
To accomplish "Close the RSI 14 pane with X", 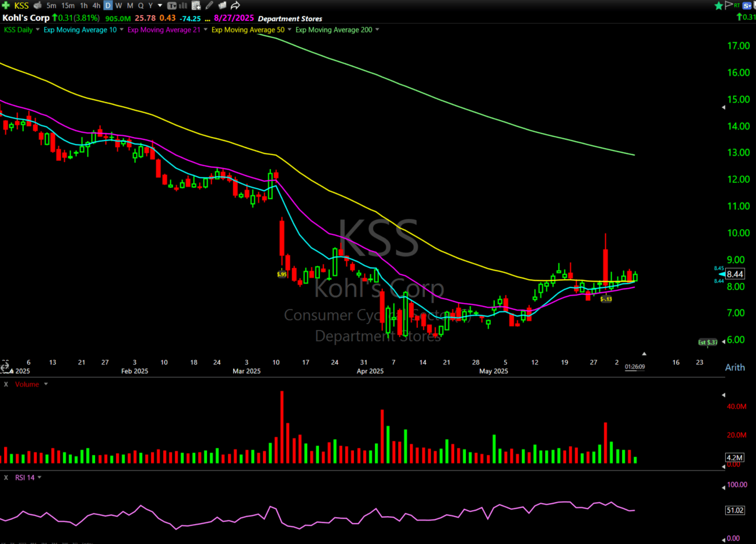I will [6, 478].
